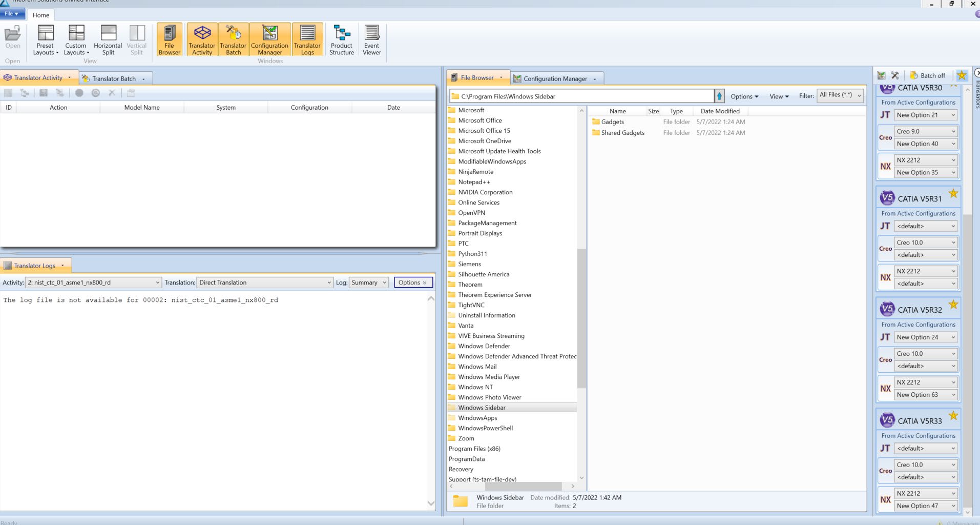The width and height of the screenshot is (980, 525).
Task: Select the Notepad++ folder in tree
Action: pyautogui.click(x=474, y=182)
